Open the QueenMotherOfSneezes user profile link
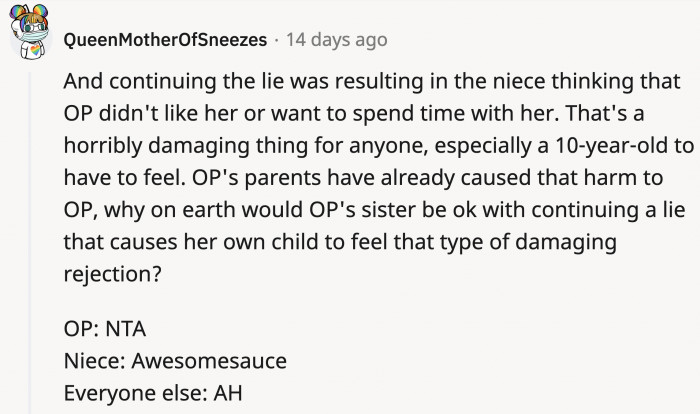This screenshot has width=700, height=414. [165, 40]
